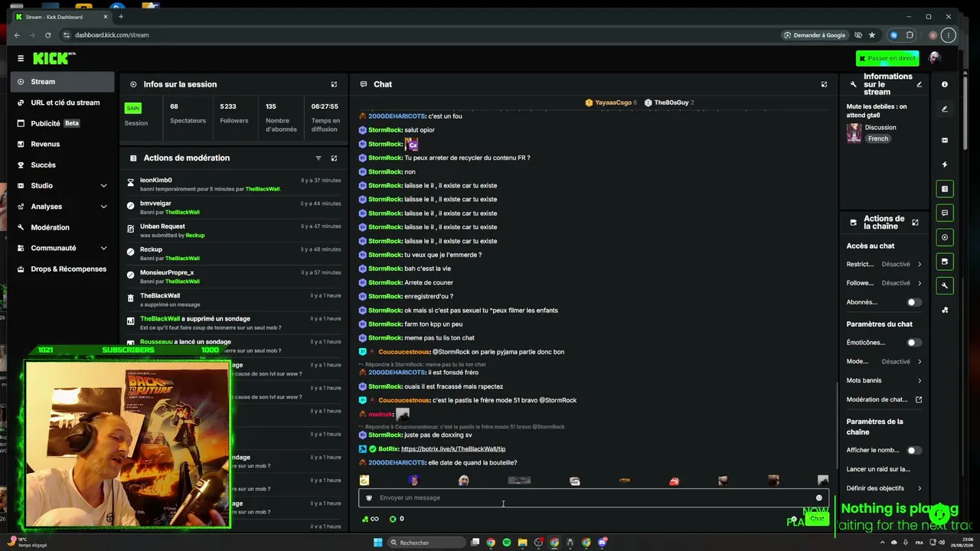Image resolution: width=980 pixels, height=551 pixels.
Task: Click the Passer en direct button
Action: (x=887, y=58)
